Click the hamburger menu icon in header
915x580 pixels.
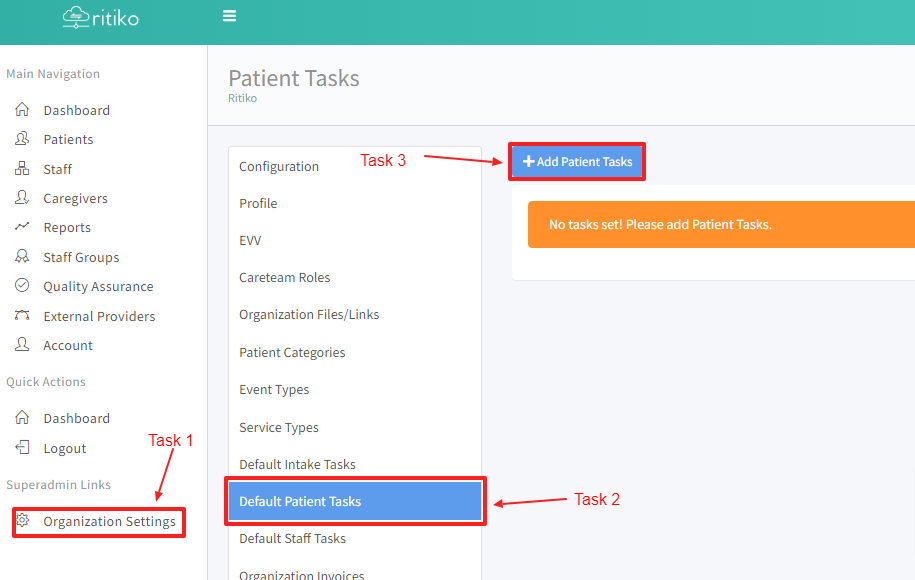(229, 16)
